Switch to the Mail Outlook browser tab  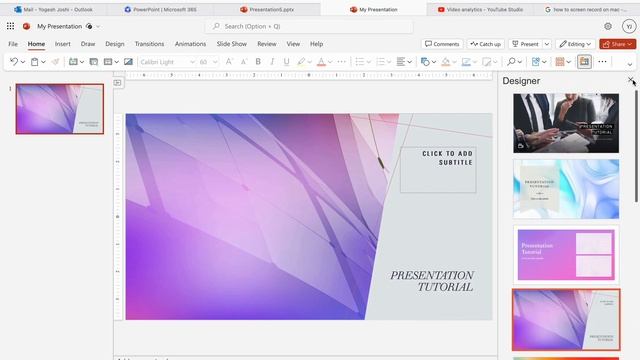53,9
